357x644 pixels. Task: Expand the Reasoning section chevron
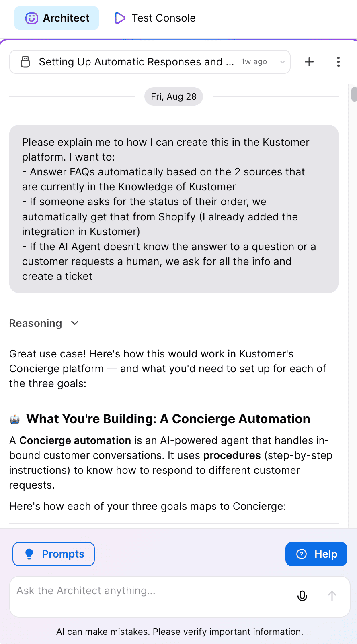(x=75, y=323)
